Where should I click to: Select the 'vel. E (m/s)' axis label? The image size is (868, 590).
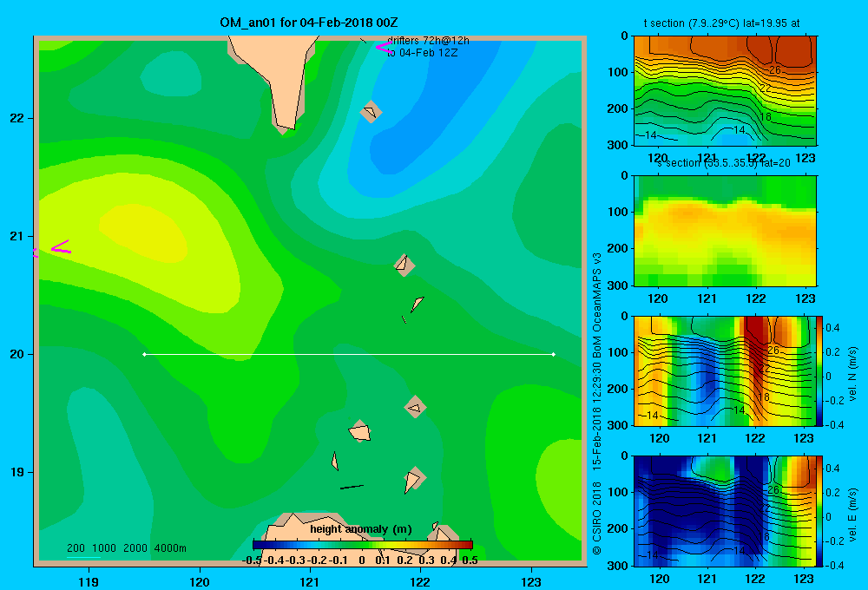tap(852, 515)
